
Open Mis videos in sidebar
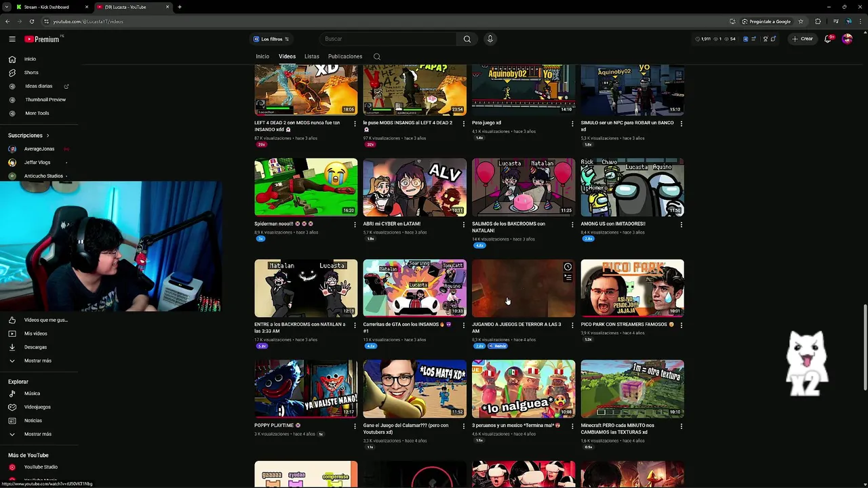35,333
